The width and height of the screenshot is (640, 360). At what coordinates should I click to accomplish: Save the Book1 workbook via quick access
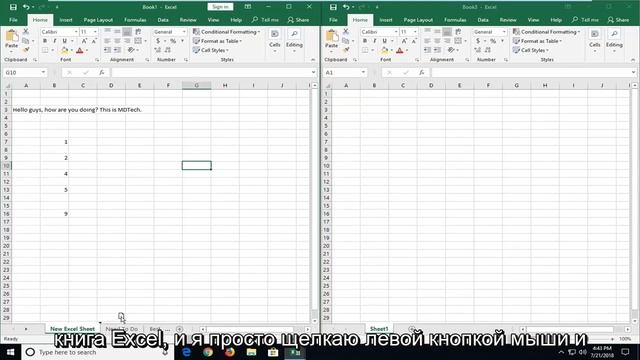pyautogui.click(x=13, y=7)
